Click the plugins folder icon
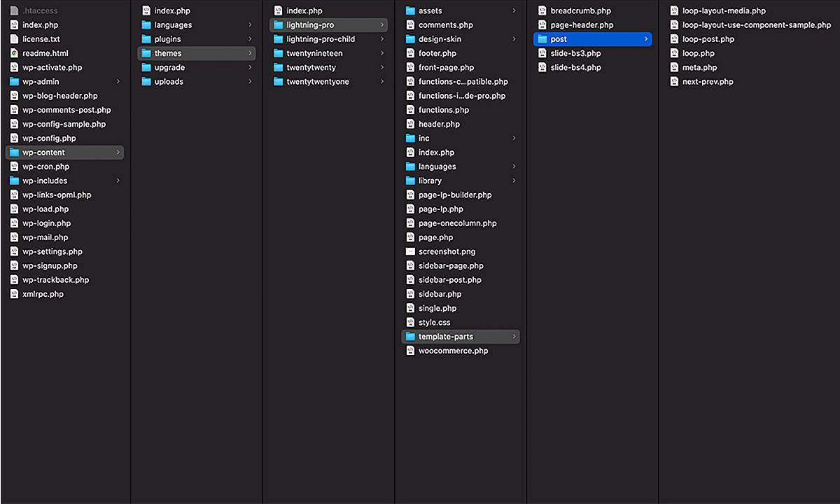840x504 pixels. [x=146, y=39]
